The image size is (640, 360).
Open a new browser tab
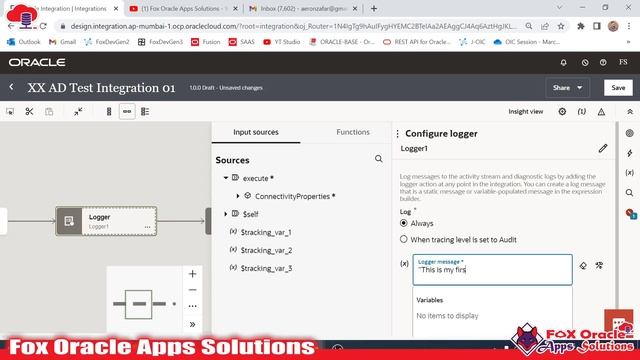click(374, 8)
